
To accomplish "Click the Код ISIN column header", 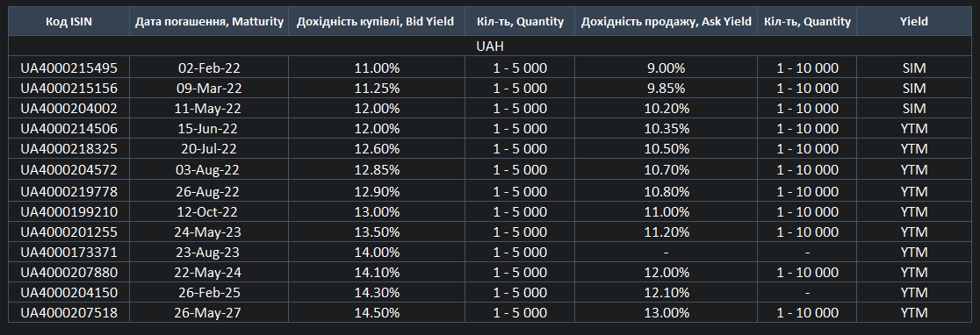I will pyautogui.click(x=68, y=21).
